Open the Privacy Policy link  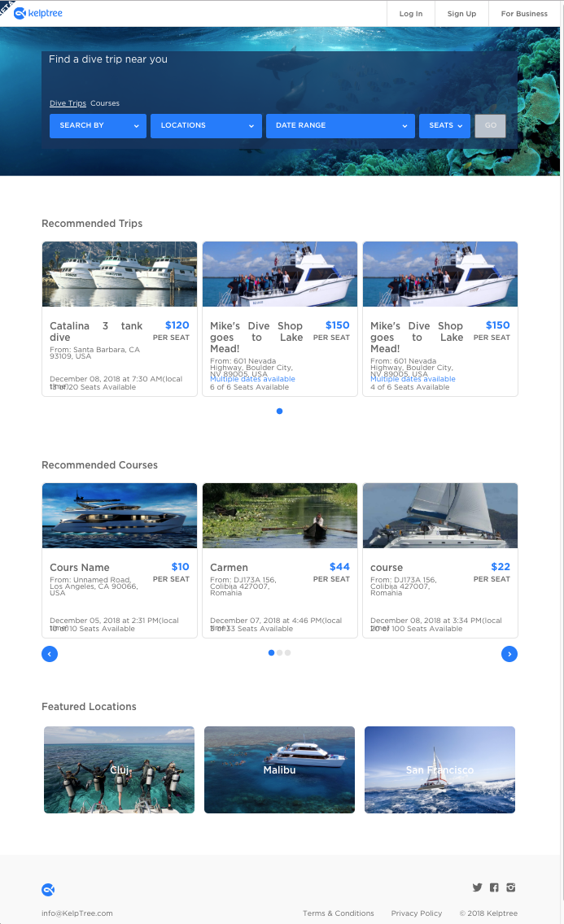pos(416,913)
